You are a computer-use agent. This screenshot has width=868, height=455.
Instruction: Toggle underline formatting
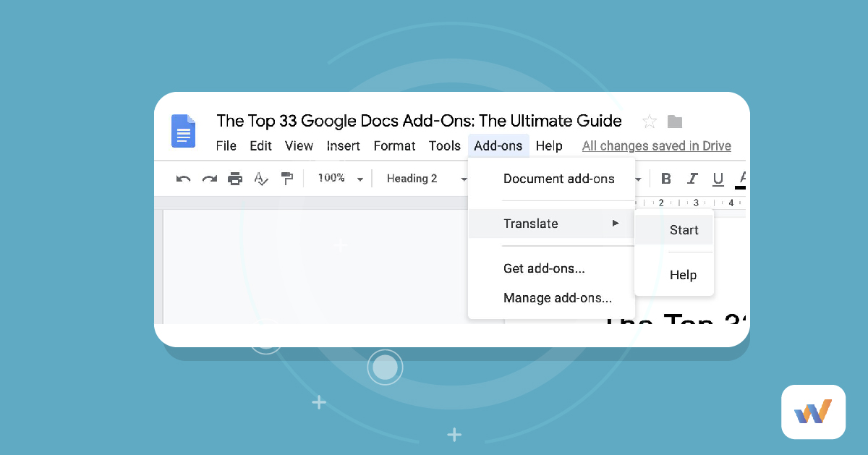coord(718,178)
